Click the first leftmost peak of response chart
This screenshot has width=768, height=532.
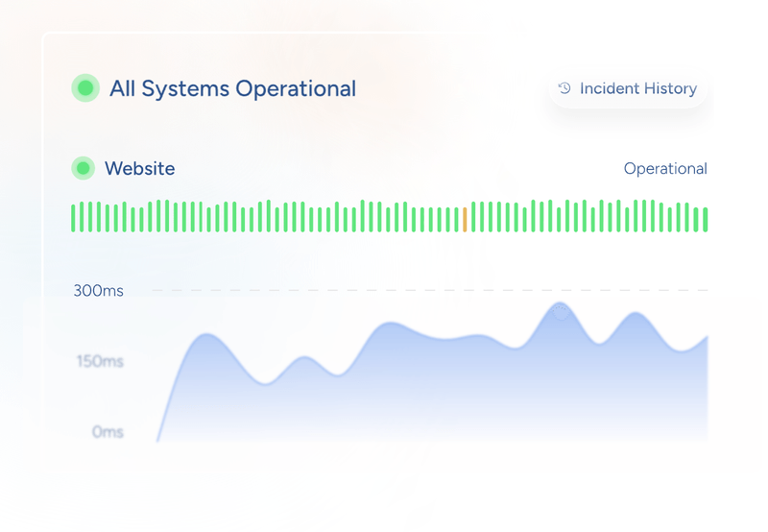pos(204,334)
